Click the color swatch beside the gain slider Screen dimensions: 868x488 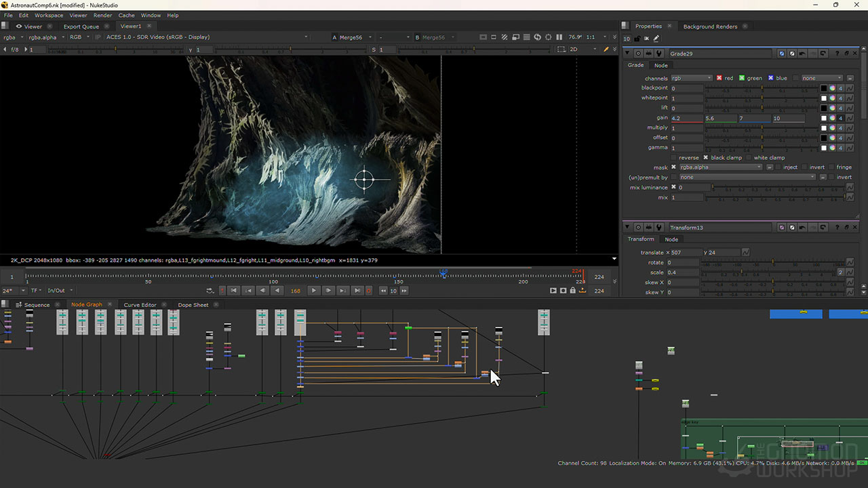(x=824, y=119)
